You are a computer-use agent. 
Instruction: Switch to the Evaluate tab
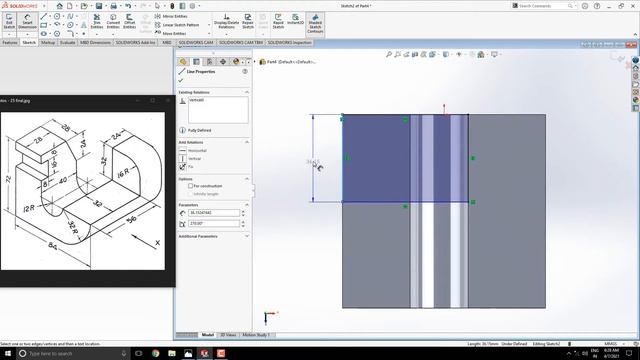click(x=67, y=42)
